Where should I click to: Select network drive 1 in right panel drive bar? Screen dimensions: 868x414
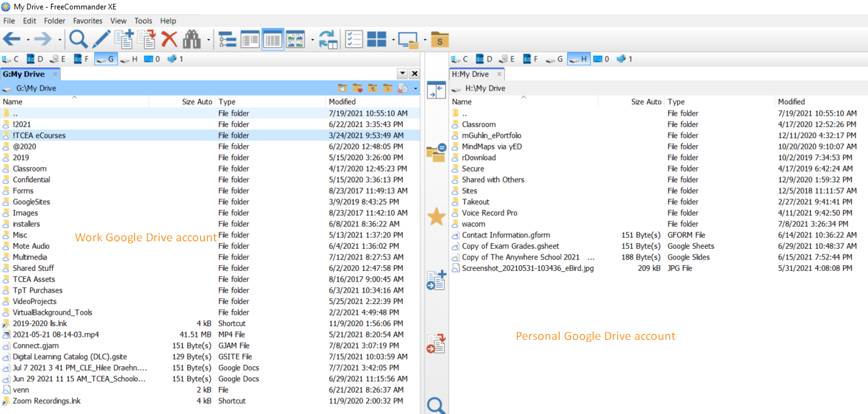(624, 59)
